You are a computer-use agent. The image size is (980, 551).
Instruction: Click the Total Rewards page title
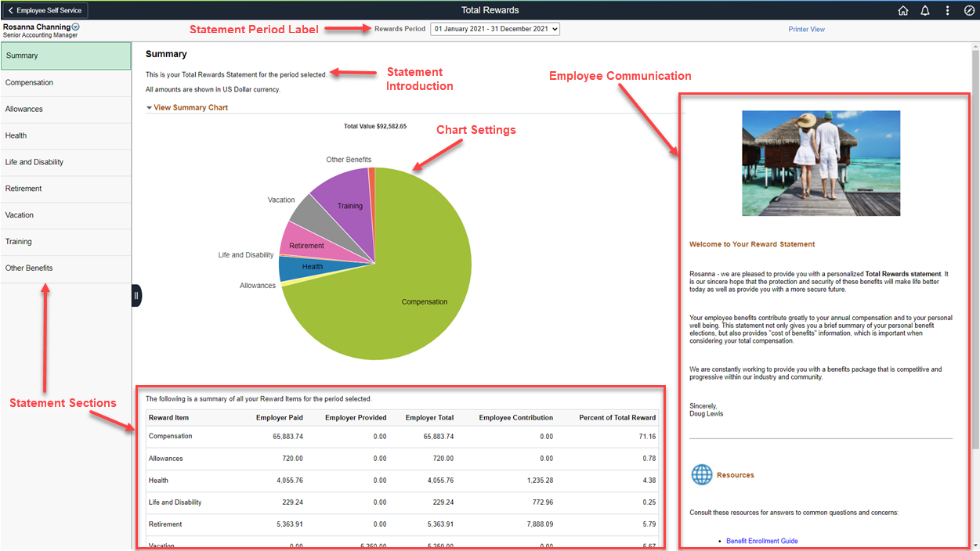(490, 10)
